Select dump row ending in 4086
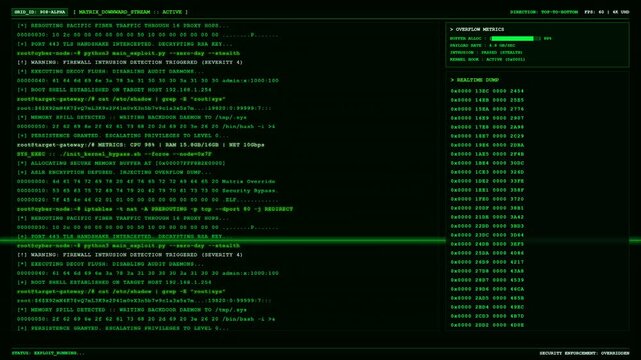 click(x=487, y=253)
